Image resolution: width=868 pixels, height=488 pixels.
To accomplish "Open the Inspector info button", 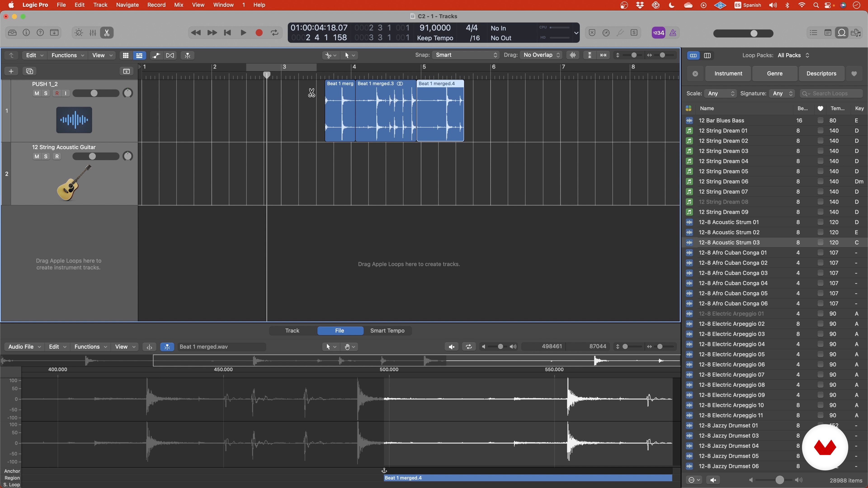I will coord(26,33).
